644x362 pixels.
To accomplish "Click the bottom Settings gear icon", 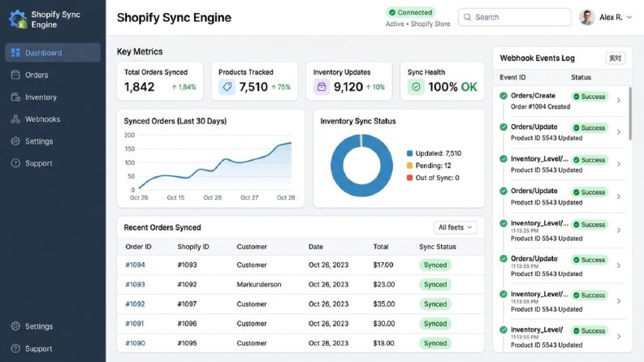I will click(x=15, y=326).
